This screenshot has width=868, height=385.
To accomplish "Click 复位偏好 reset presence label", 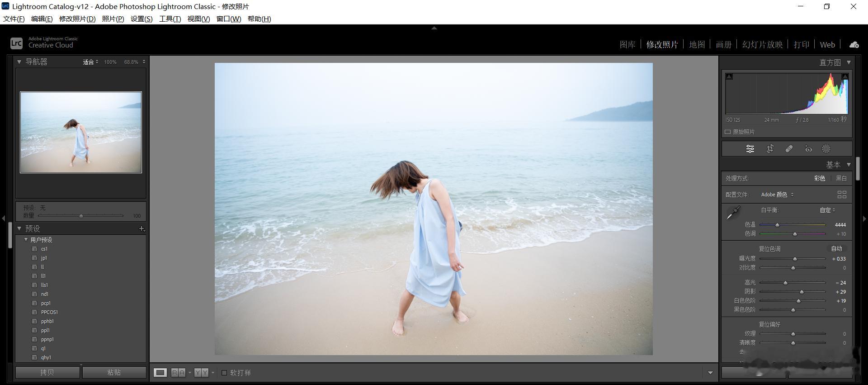I will [769, 324].
